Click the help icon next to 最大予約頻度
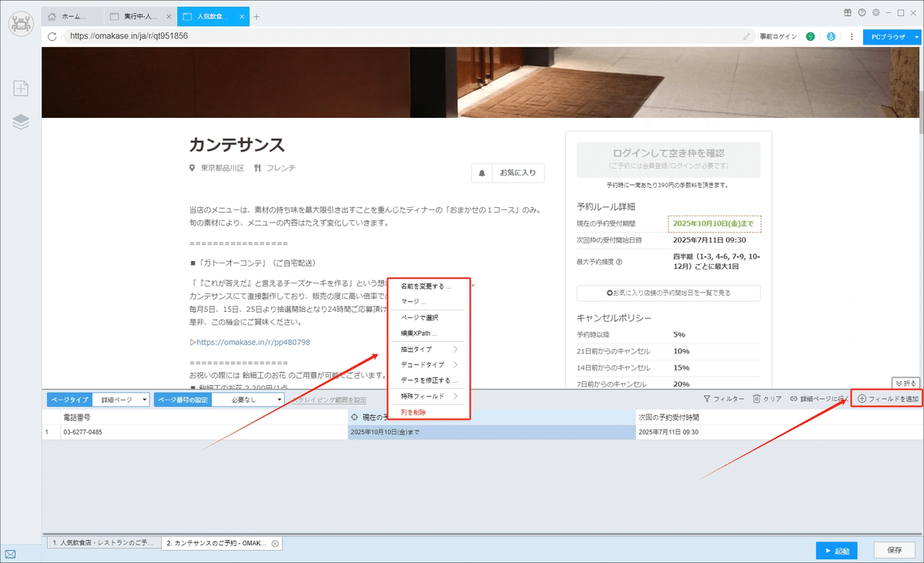The width and height of the screenshot is (924, 563). (x=619, y=262)
